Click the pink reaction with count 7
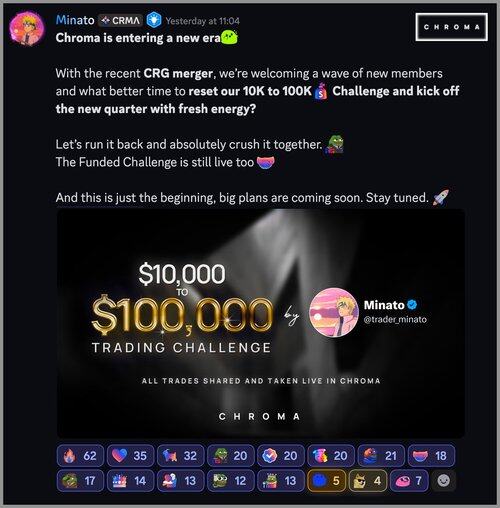This screenshot has width=500, height=508. pyautogui.click(x=409, y=480)
